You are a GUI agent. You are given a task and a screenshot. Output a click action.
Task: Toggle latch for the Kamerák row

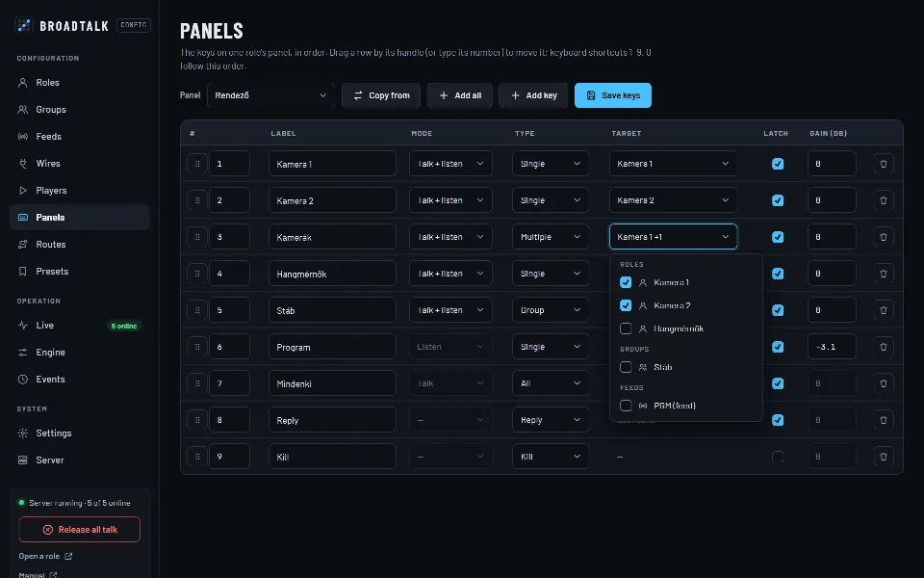(778, 237)
